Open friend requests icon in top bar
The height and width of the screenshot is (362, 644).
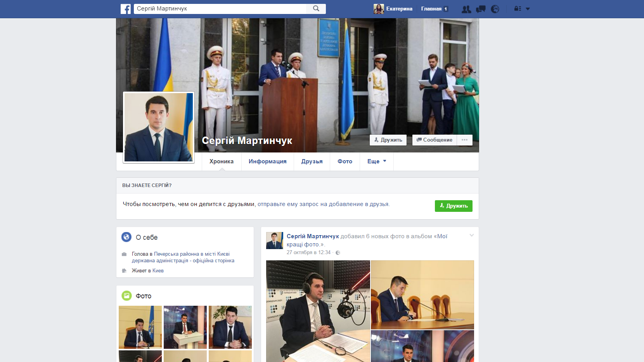[x=466, y=9]
